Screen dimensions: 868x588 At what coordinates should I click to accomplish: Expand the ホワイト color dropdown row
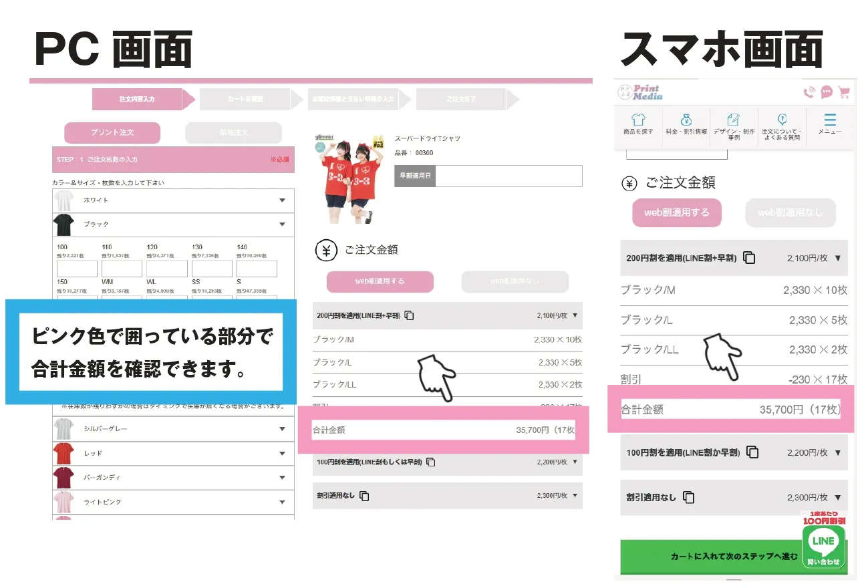click(173, 200)
